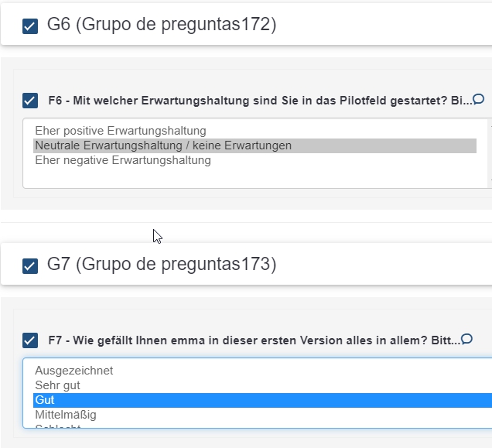Screen dimensions: 492x448
Task: Uncheck the G7 group checkbox
Action: coord(30,266)
